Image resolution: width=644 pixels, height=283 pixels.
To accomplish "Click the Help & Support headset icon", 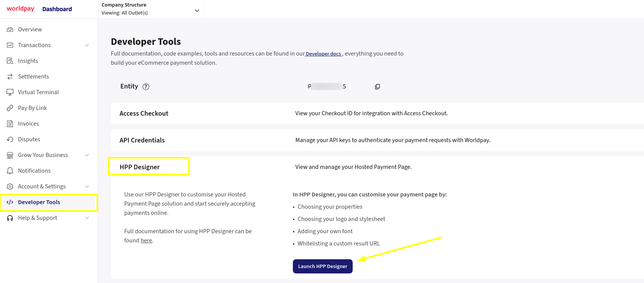I will coord(11,218).
